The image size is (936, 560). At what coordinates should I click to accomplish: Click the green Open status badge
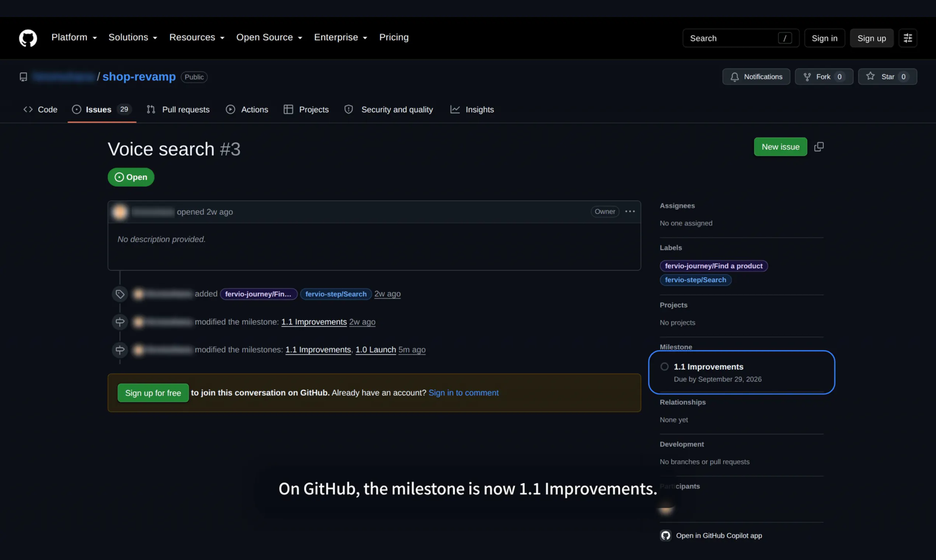click(x=131, y=177)
